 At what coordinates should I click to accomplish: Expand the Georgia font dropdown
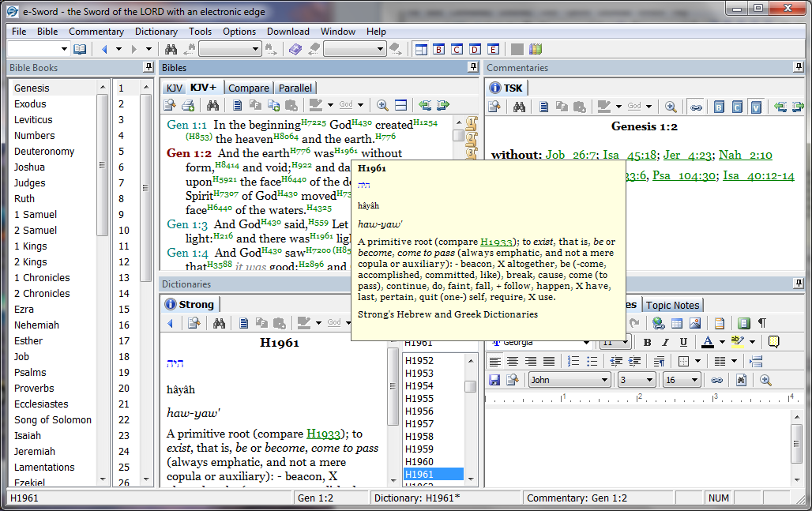[586, 342]
